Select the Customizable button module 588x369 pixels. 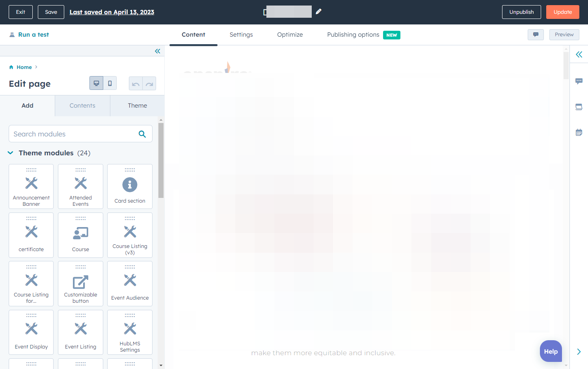(80, 283)
